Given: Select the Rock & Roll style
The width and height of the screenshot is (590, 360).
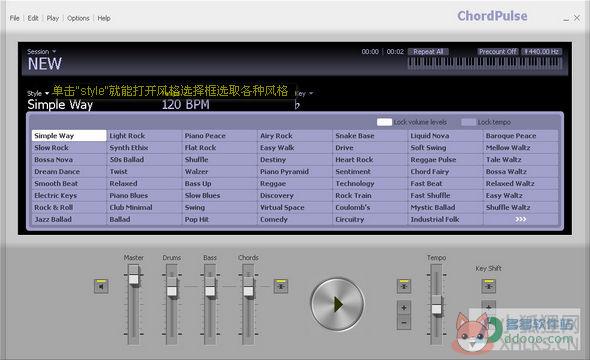Looking at the screenshot, I should [x=69, y=207].
